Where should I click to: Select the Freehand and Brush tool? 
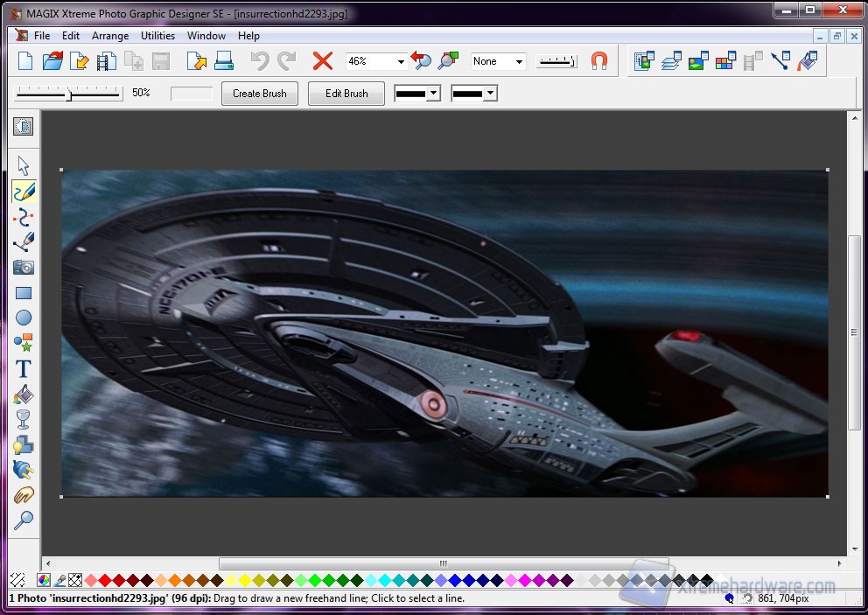pyautogui.click(x=24, y=192)
